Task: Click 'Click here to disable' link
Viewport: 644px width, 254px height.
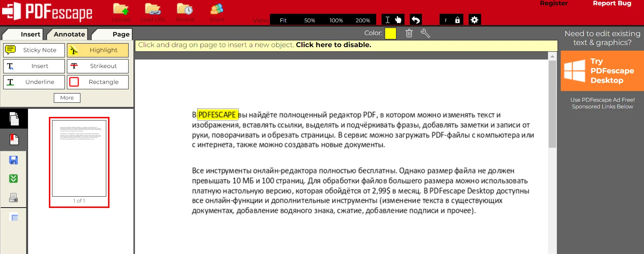Action: [x=333, y=45]
